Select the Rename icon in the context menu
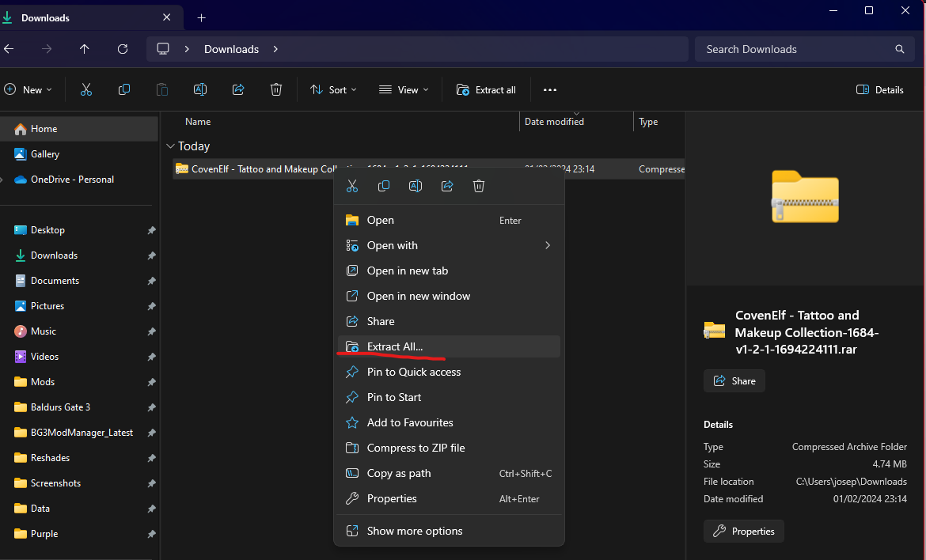This screenshot has width=926, height=560. click(x=416, y=186)
